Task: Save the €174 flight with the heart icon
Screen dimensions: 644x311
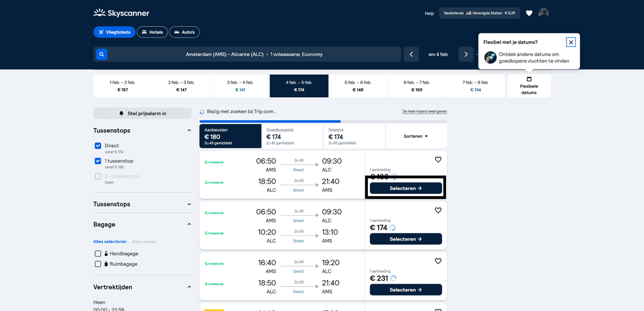Action: (438, 210)
